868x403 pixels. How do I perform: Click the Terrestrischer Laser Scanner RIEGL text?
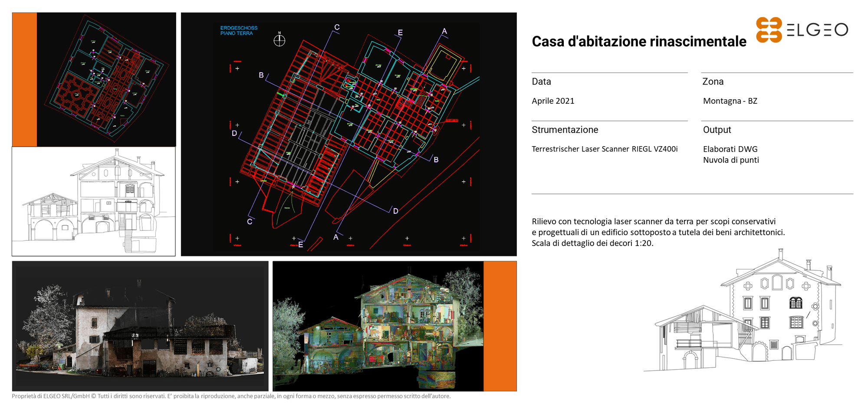coord(604,149)
